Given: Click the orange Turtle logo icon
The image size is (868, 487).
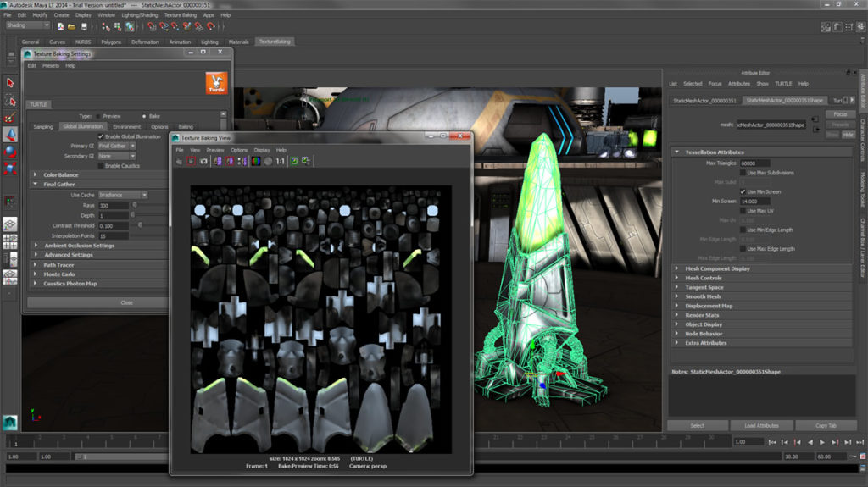Looking at the screenshot, I should [x=216, y=83].
